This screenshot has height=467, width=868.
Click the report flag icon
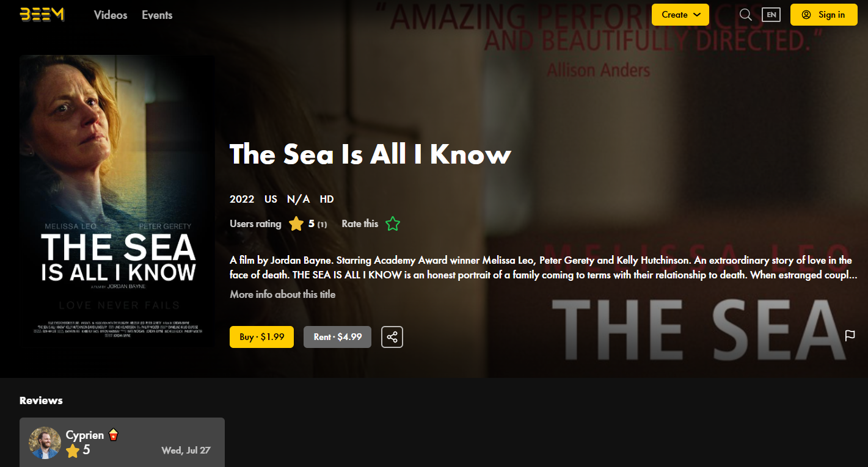(x=850, y=335)
